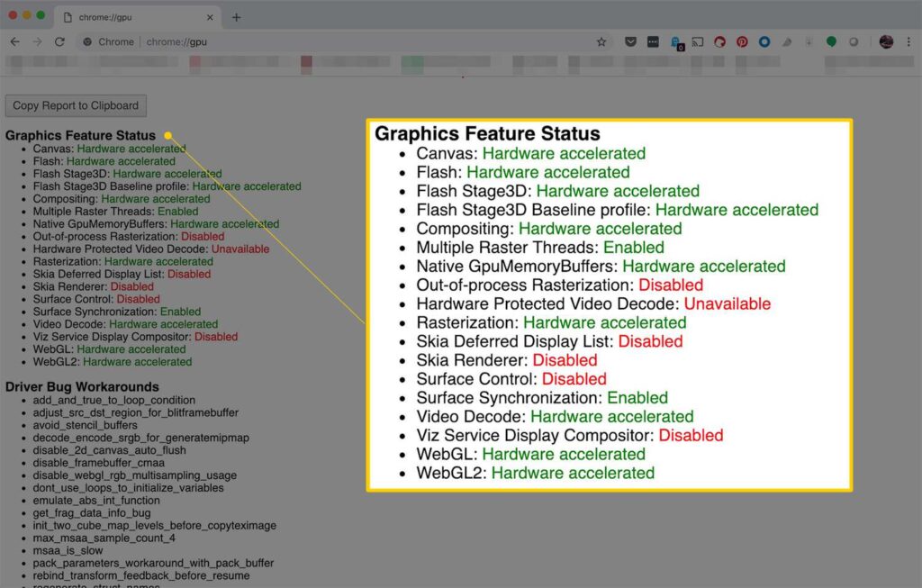Click Copy Report to Clipboard button

pos(76,106)
